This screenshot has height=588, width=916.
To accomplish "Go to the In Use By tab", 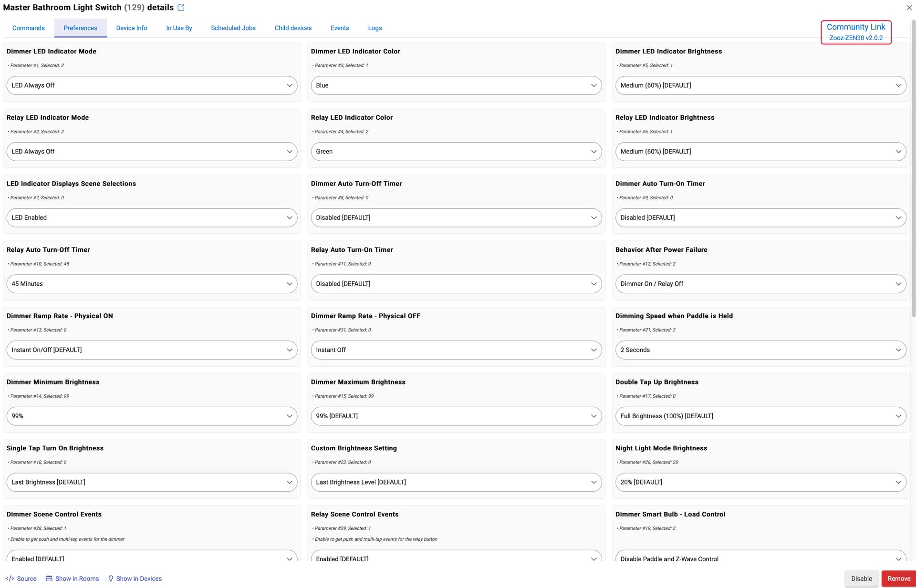I will pyautogui.click(x=179, y=28).
